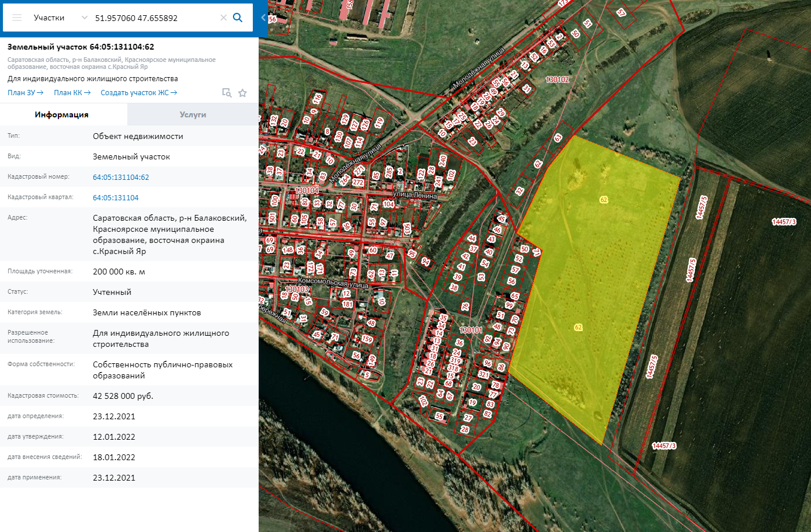811x532 pixels.
Task: Click the Создать участок ЖС link
Action: point(138,92)
